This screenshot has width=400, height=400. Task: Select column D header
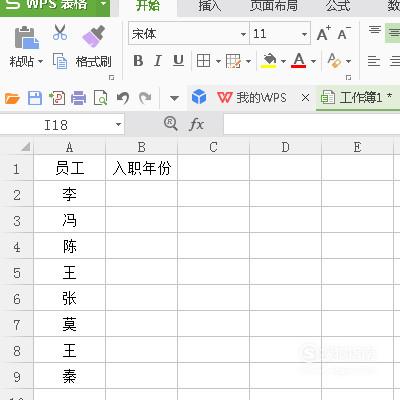tap(285, 147)
